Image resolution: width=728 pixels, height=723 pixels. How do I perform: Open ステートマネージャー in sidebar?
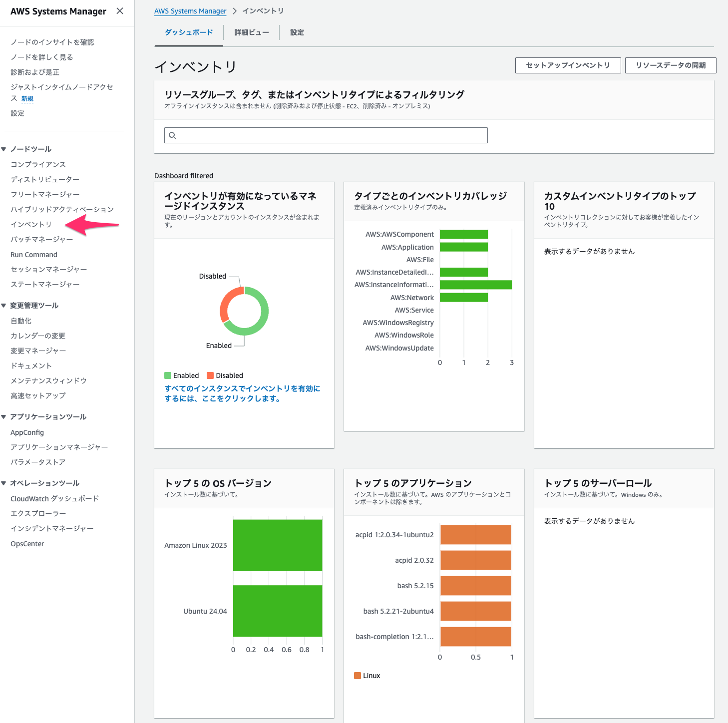click(45, 285)
